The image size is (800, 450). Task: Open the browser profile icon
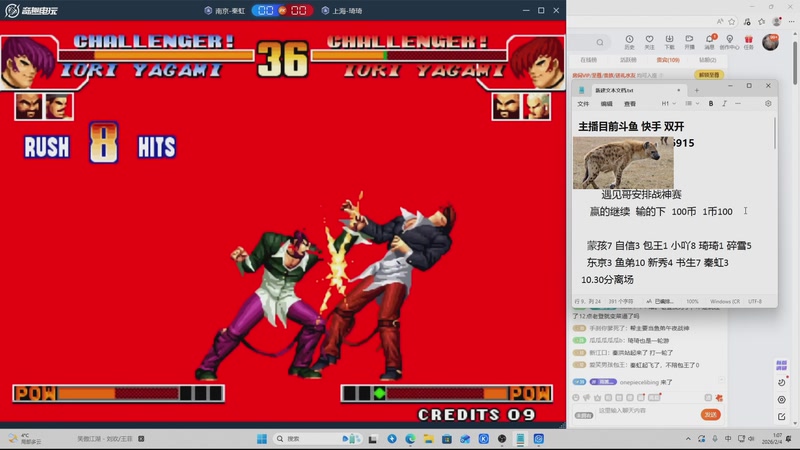[x=777, y=21]
